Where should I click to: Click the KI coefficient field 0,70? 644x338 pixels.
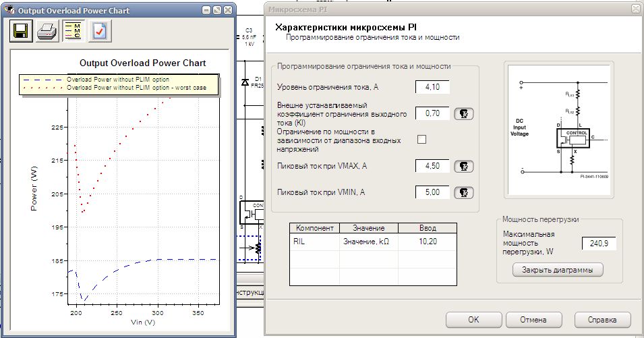(x=432, y=113)
